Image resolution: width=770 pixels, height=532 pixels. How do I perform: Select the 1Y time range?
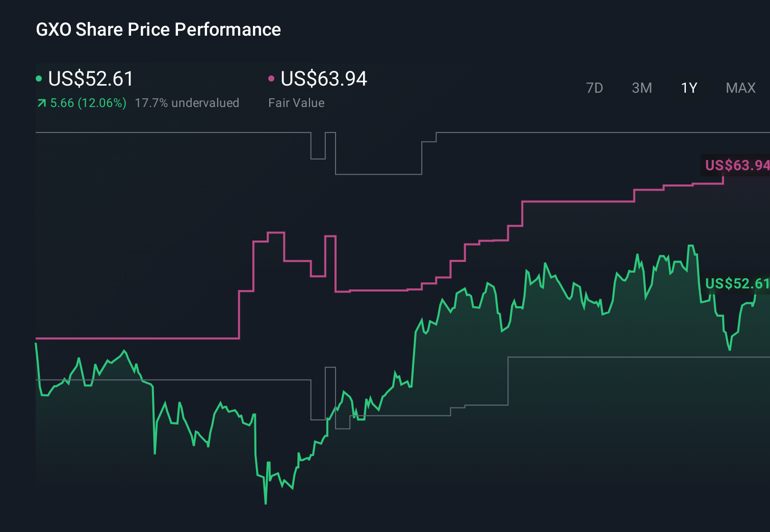688,88
